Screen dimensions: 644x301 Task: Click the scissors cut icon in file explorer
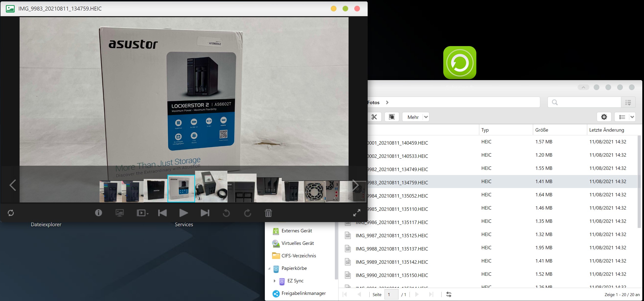pos(374,117)
